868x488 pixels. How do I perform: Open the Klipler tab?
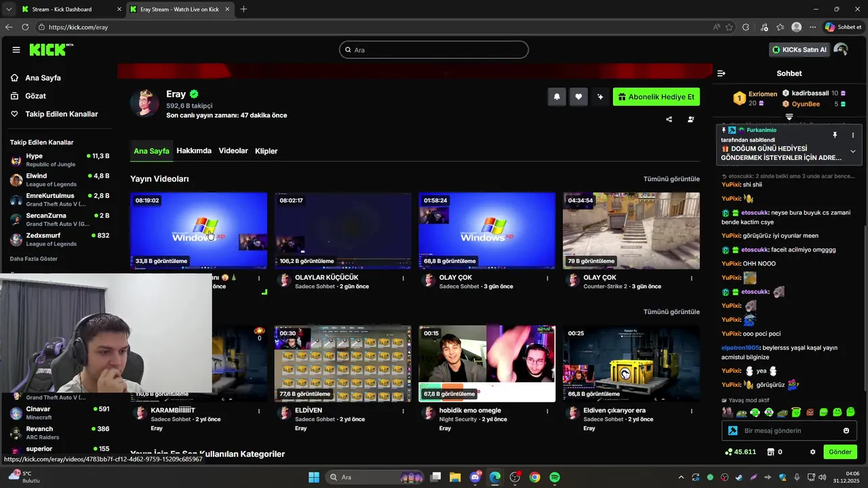point(267,151)
